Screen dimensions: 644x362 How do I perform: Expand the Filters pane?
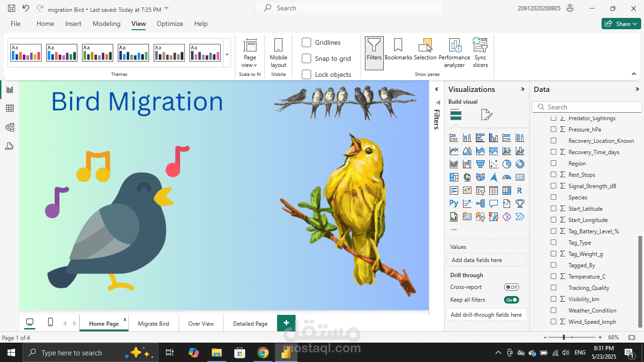pyautogui.click(x=437, y=89)
